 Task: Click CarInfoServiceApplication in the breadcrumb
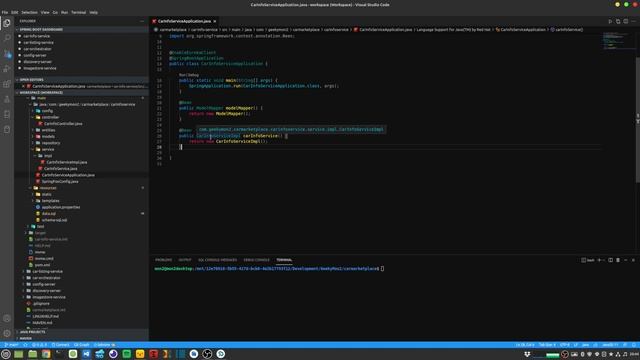(x=523, y=29)
